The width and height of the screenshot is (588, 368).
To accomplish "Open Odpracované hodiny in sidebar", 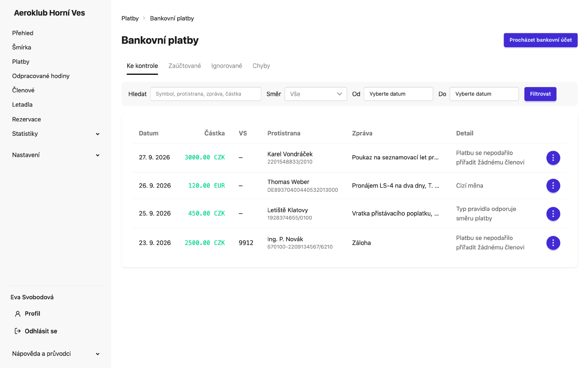I will tap(41, 76).
